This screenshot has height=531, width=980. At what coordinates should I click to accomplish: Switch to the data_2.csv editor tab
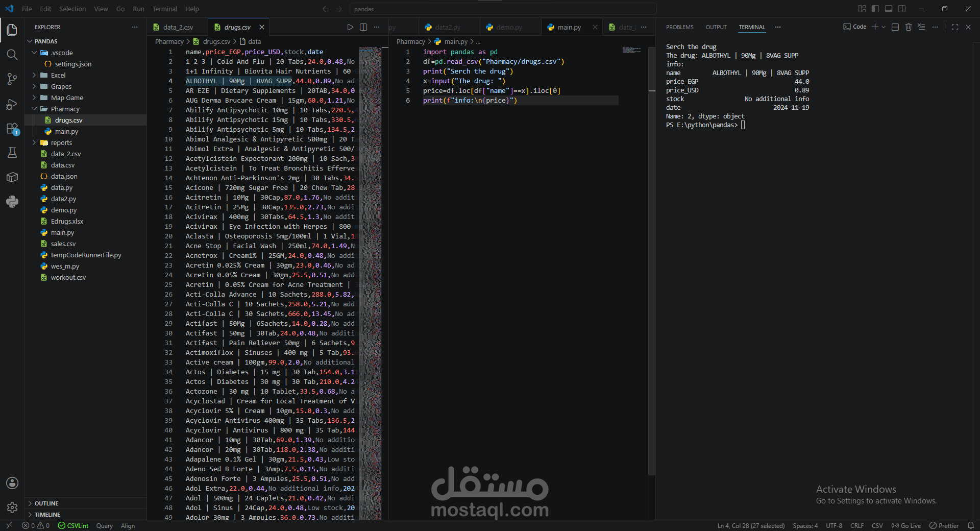178,27
